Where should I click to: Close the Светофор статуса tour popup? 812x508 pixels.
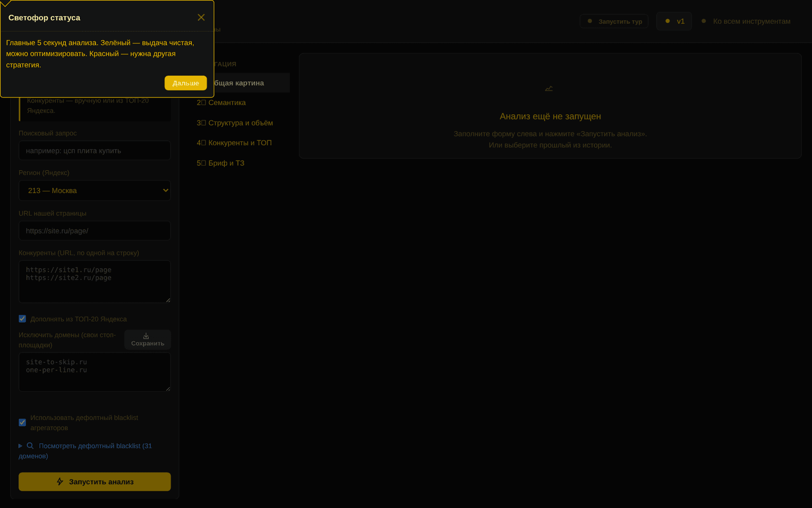point(201,17)
